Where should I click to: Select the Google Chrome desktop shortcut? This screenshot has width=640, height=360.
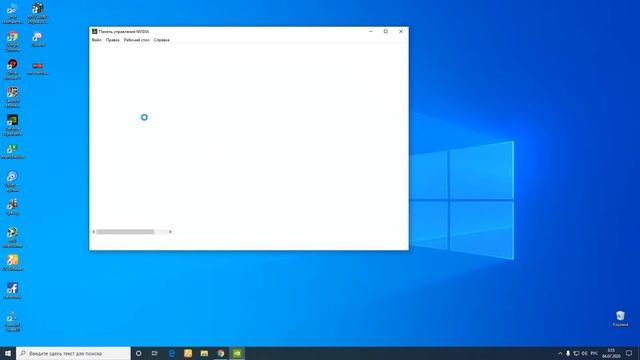pyautogui.click(x=12, y=41)
